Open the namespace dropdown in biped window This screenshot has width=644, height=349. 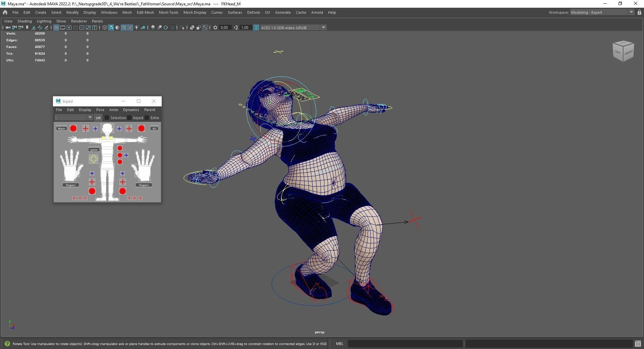74,118
